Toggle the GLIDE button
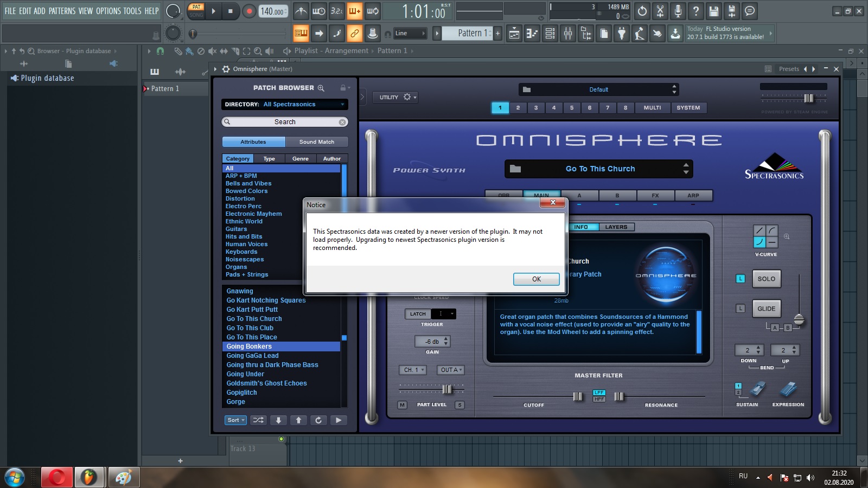Viewport: 868px width, 488px height. tap(766, 309)
